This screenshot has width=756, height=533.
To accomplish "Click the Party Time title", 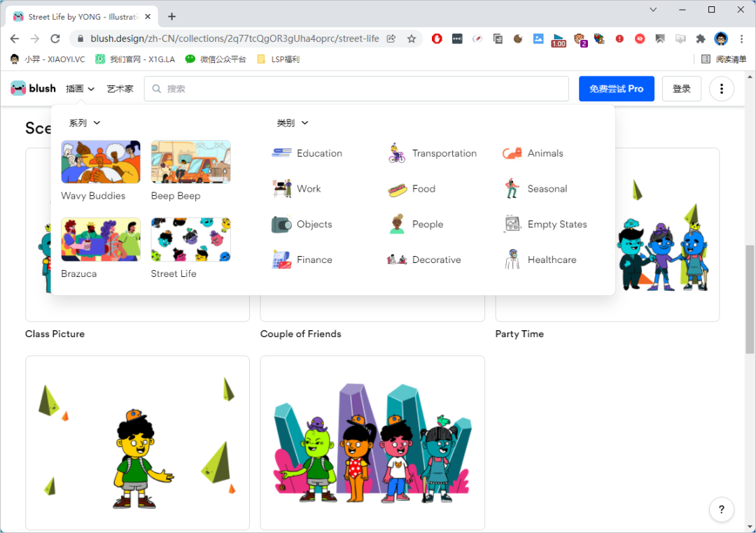I will click(x=519, y=334).
